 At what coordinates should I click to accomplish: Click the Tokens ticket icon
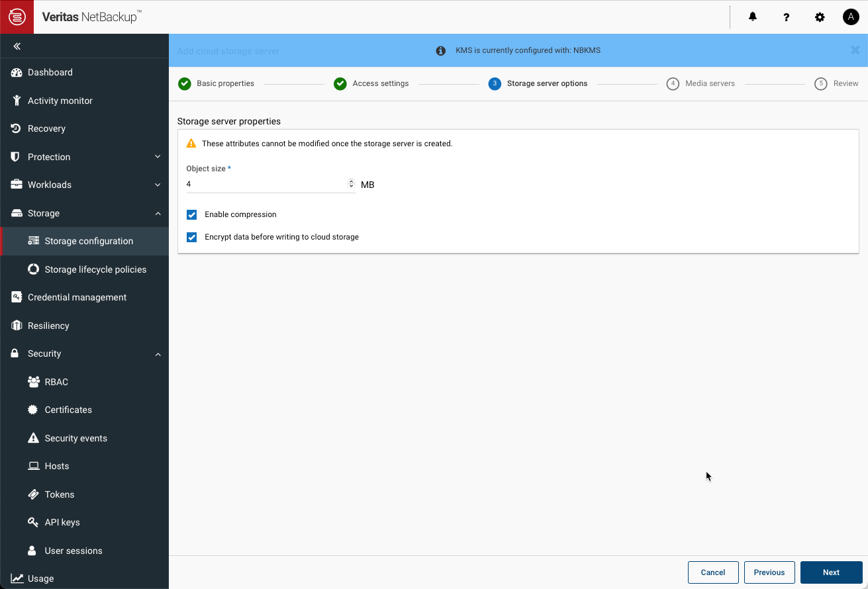tap(33, 494)
